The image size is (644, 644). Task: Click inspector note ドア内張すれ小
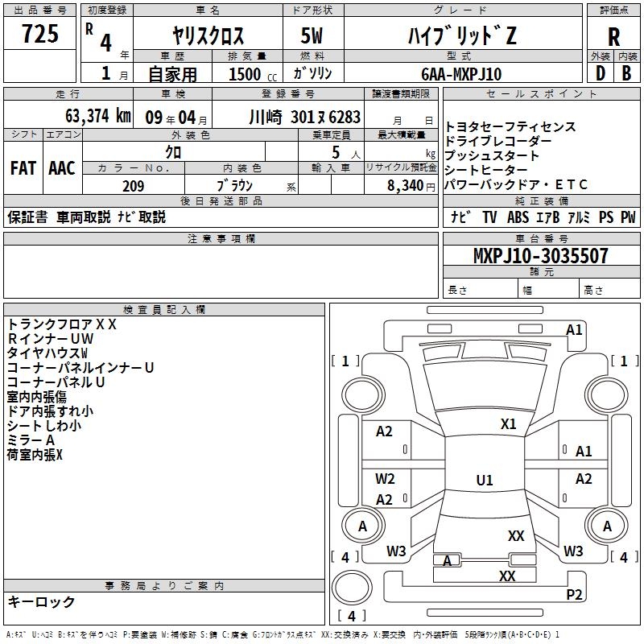[50, 411]
